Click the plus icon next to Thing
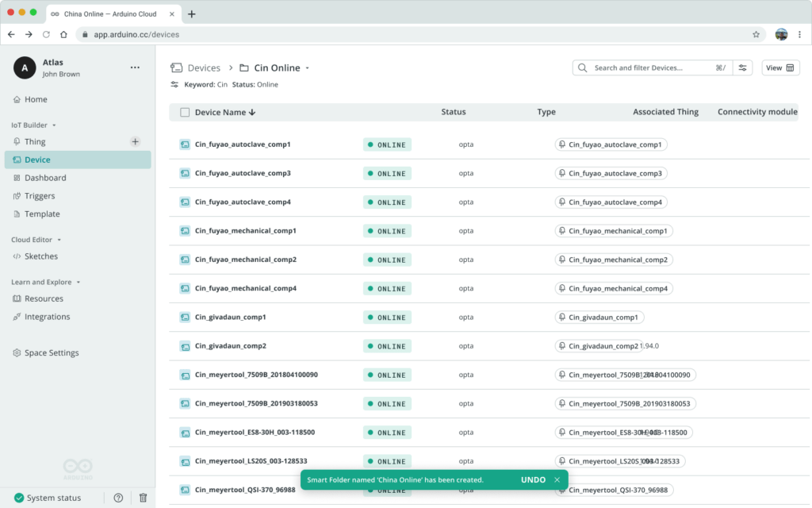This screenshot has height=508, width=812. pos(135,141)
